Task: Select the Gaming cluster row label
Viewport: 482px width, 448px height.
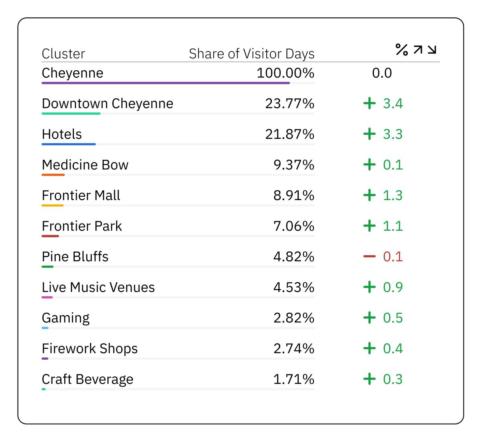Action: coord(65,318)
